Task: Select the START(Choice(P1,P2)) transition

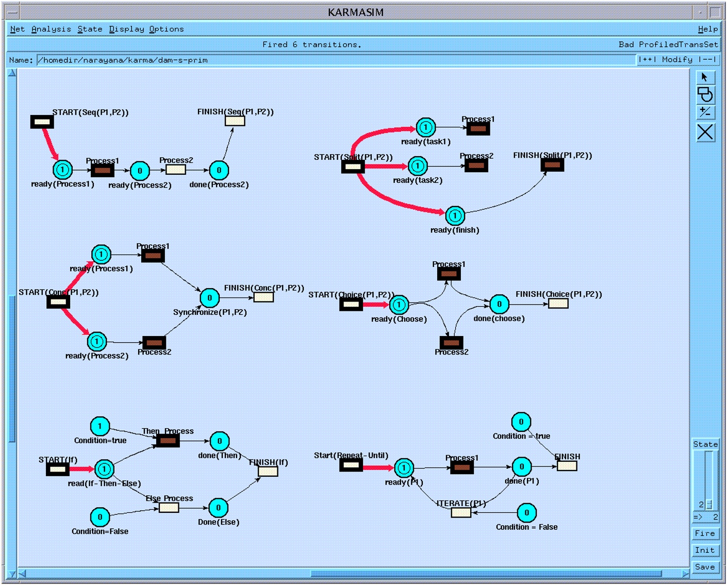Action: tap(352, 305)
